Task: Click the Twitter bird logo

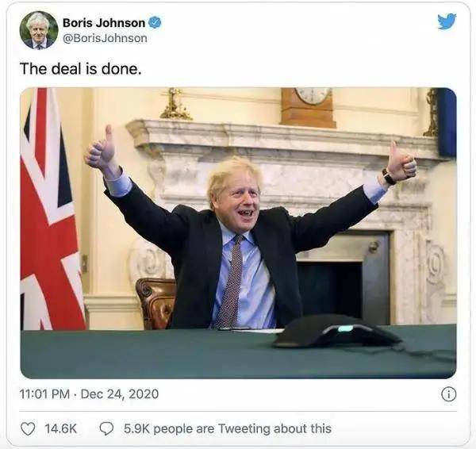Action: click(447, 21)
